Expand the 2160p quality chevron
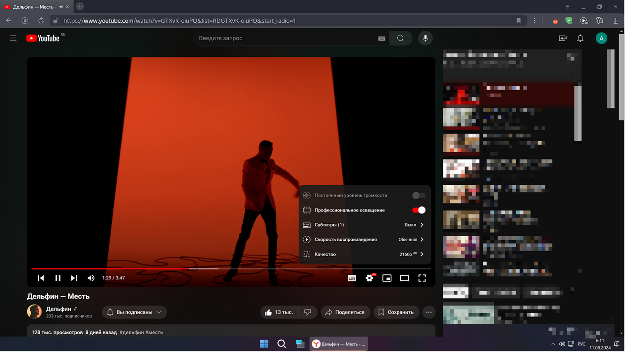This screenshot has height=364, width=634. pos(422,254)
